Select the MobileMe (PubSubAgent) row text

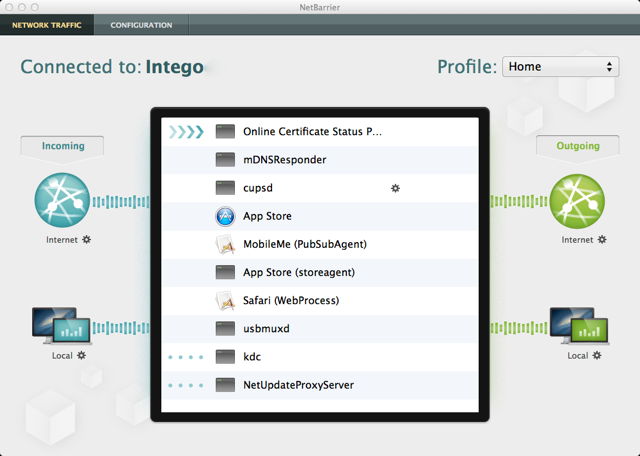pyautogui.click(x=305, y=244)
